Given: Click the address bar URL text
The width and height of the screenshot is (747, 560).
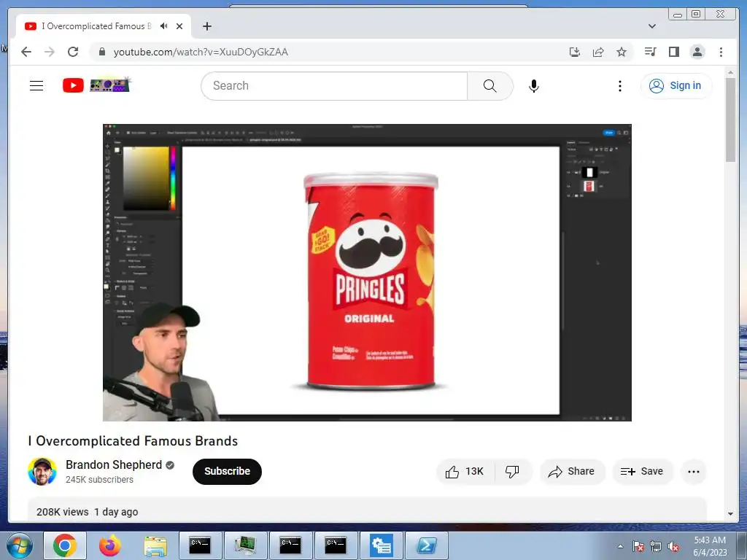Looking at the screenshot, I should [201, 52].
